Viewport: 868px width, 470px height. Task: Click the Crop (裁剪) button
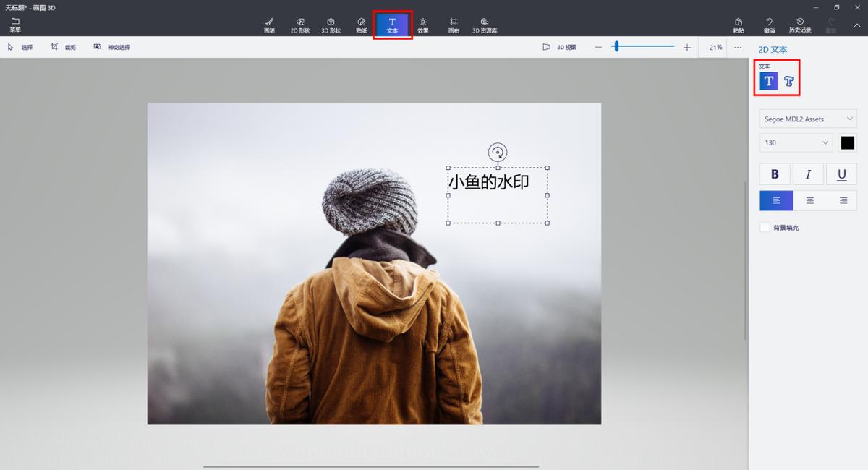click(x=64, y=47)
